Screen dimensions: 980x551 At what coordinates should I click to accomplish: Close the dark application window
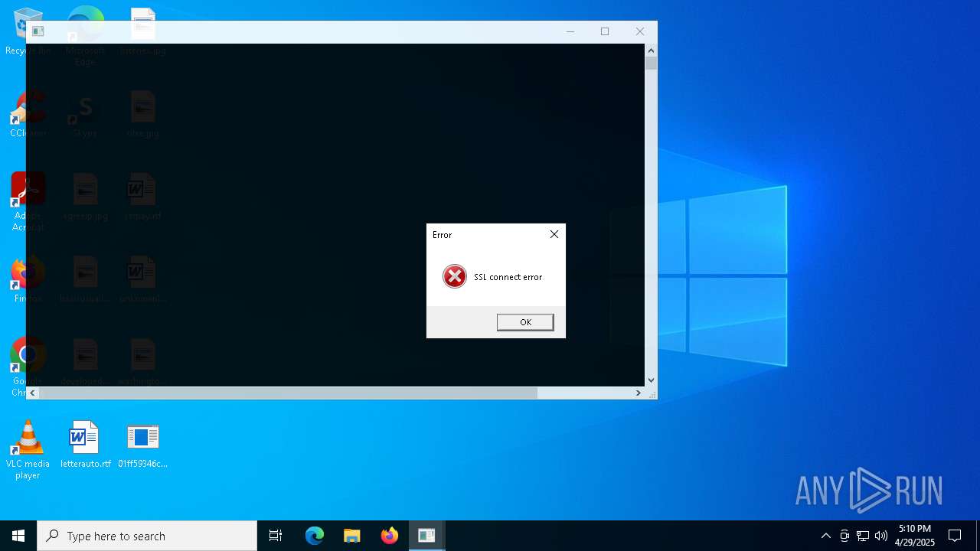point(640,31)
